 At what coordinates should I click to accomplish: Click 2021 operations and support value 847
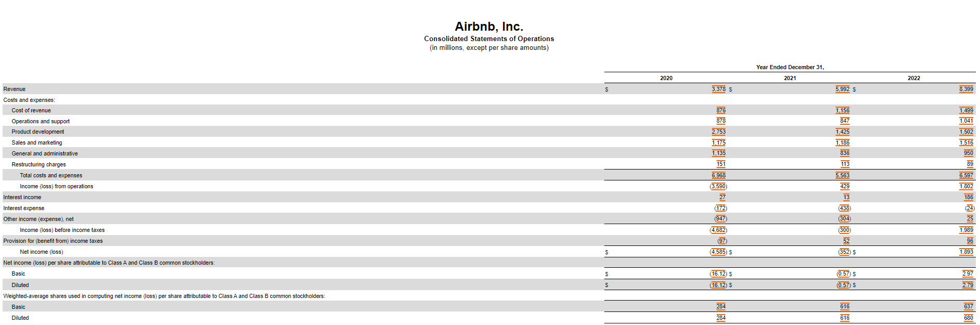(x=844, y=121)
